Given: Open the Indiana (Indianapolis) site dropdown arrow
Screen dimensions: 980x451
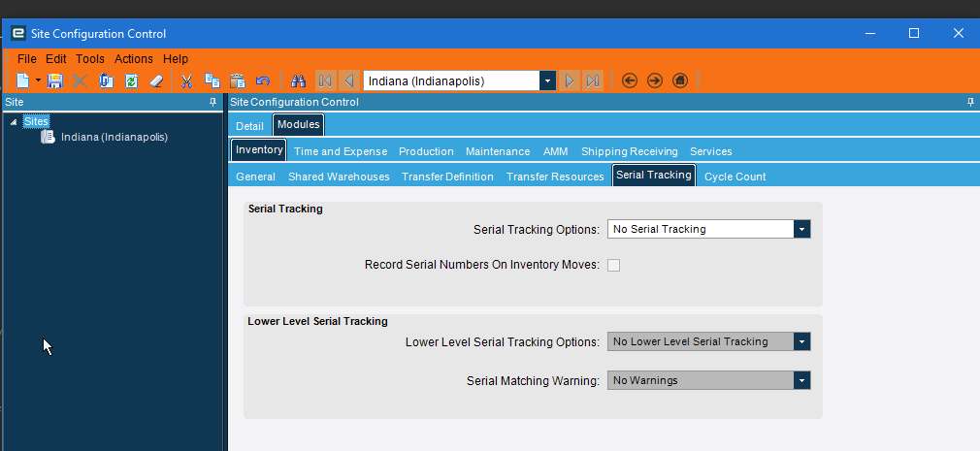Looking at the screenshot, I should point(547,81).
